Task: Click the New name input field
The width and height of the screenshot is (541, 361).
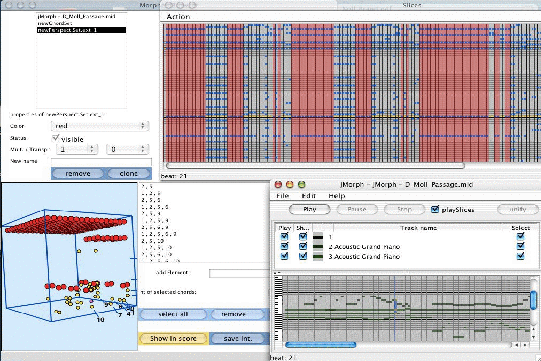Action: click(x=101, y=162)
